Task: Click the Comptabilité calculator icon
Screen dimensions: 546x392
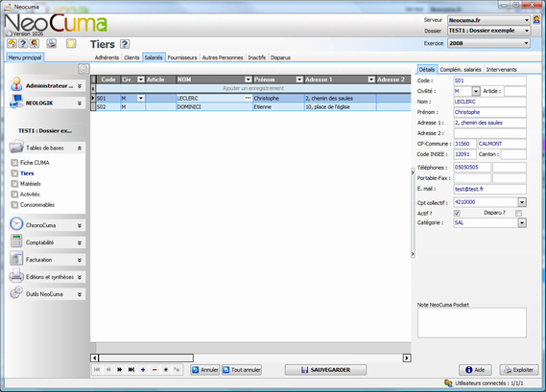Action: [x=16, y=242]
